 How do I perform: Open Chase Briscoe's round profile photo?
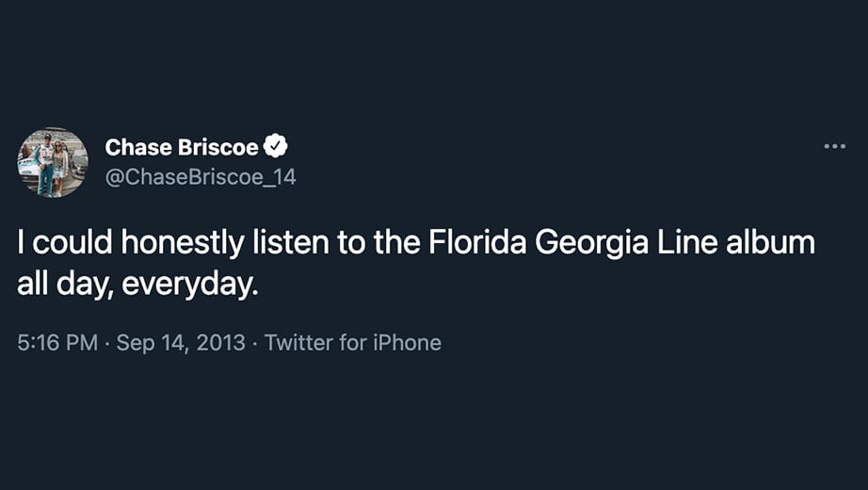(x=53, y=162)
